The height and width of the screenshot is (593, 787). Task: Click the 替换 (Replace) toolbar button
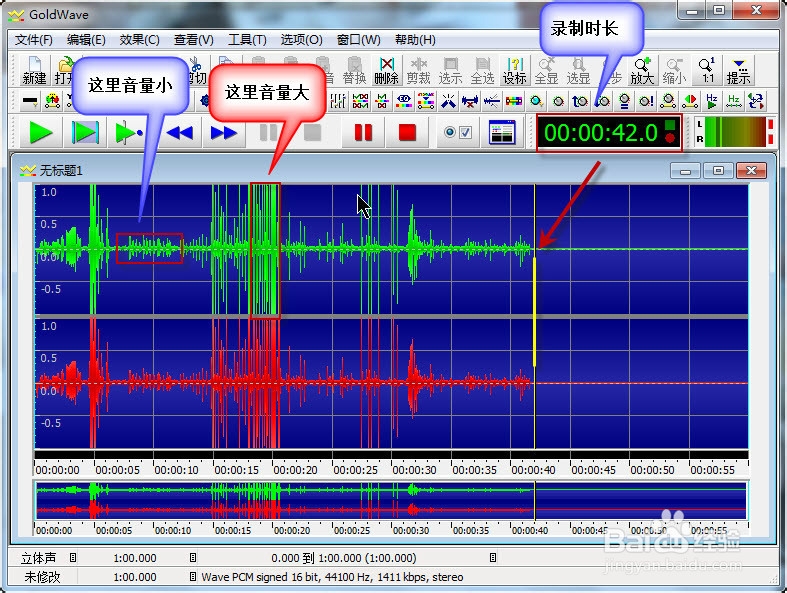coord(354,70)
